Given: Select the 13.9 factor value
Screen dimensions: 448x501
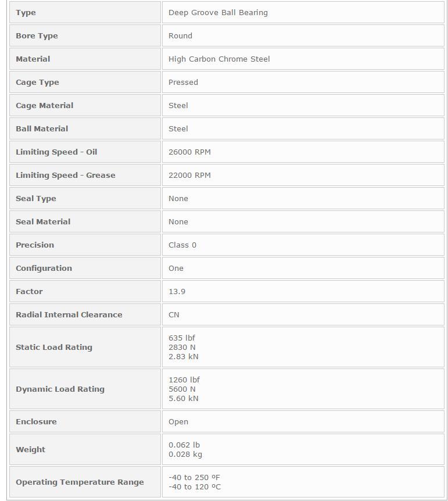Looking at the screenshot, I should click(177, 291).
